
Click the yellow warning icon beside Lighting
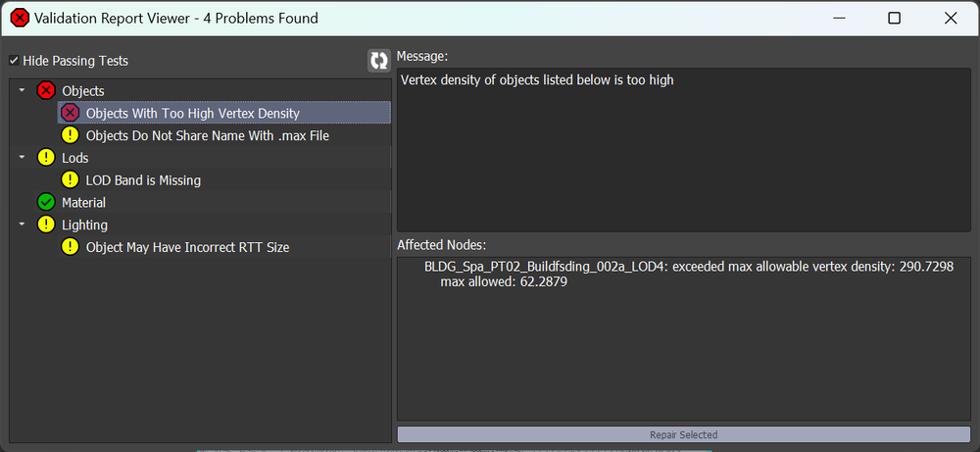tap(46, 225)
